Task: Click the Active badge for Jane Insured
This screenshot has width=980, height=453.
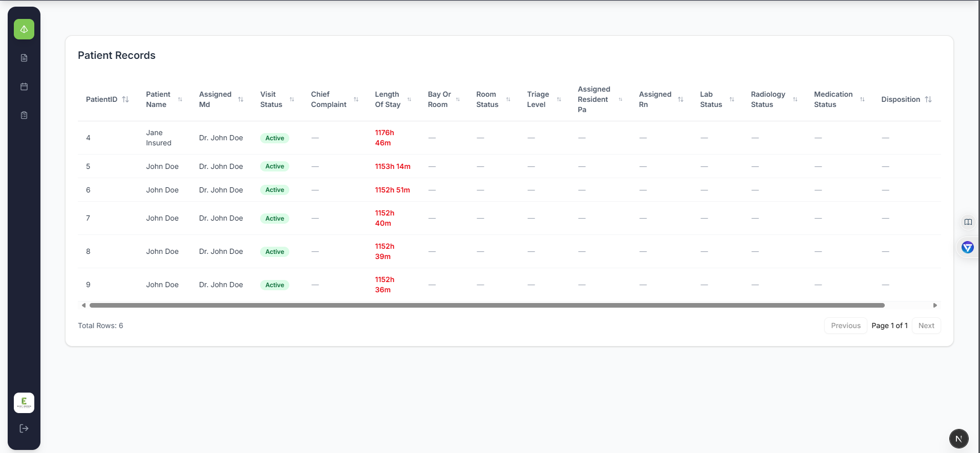Action: click(274, 138)
